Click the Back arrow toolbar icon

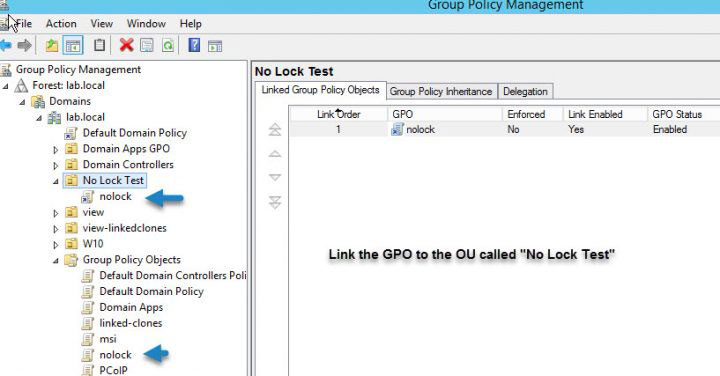[x=6, y=45]
